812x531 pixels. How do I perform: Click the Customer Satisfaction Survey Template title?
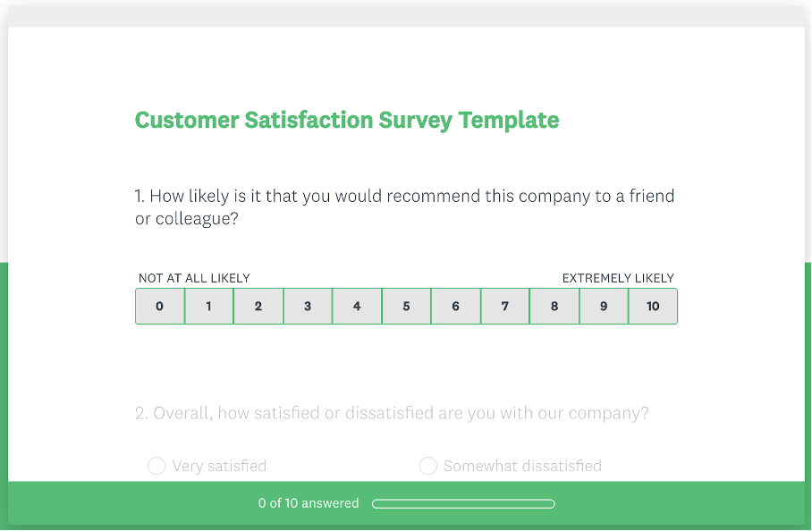pos(347,120)
